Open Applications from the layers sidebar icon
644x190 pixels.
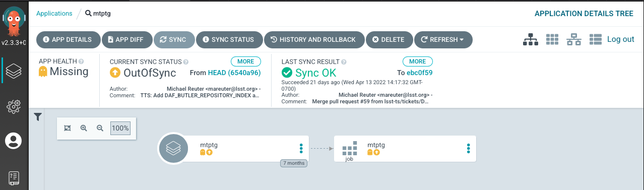(14, 71)
